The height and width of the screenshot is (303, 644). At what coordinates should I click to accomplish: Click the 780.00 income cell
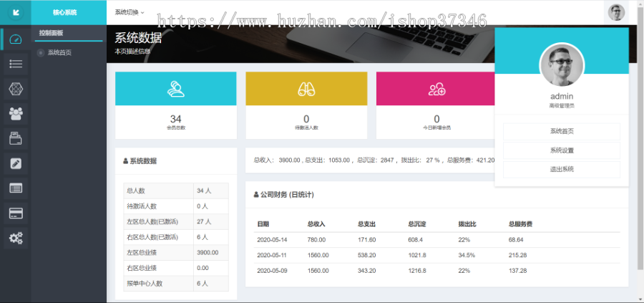tap(316, 240)
